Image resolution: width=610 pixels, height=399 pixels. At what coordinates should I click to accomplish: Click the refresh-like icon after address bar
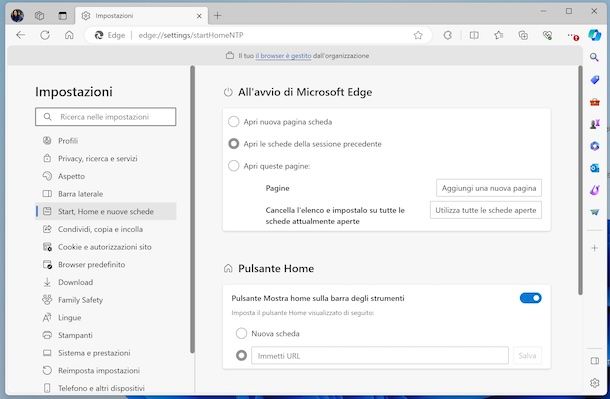pos(448,35)
